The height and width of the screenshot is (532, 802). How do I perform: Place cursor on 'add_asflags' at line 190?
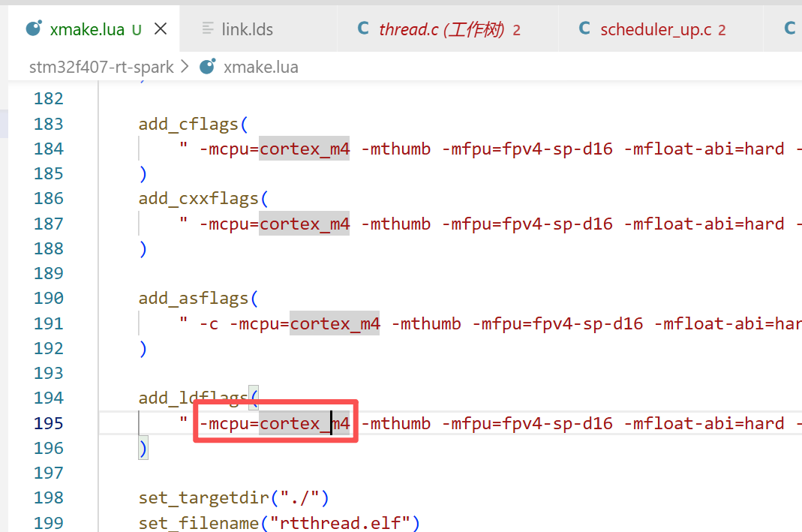click(194, 298)
